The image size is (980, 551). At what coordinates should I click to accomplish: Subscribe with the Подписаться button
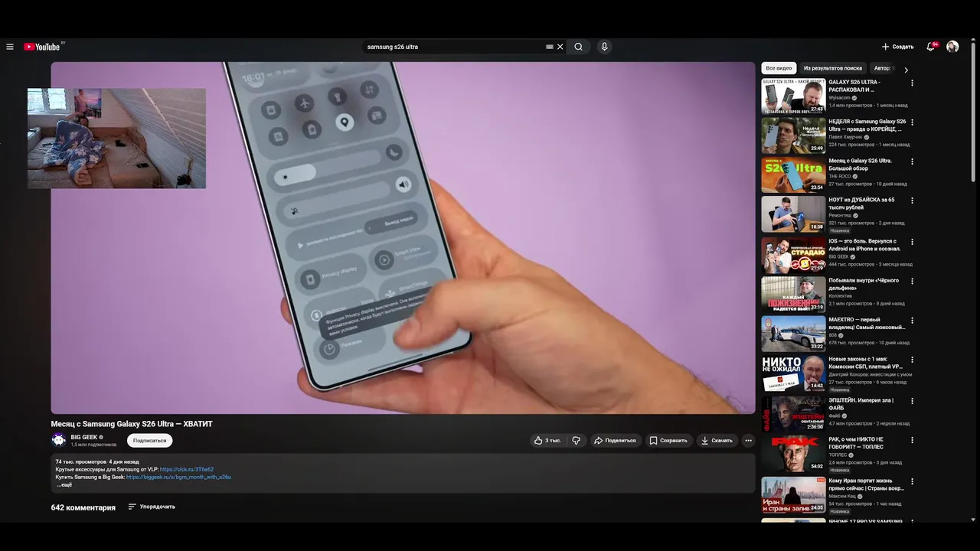point(149,441)
